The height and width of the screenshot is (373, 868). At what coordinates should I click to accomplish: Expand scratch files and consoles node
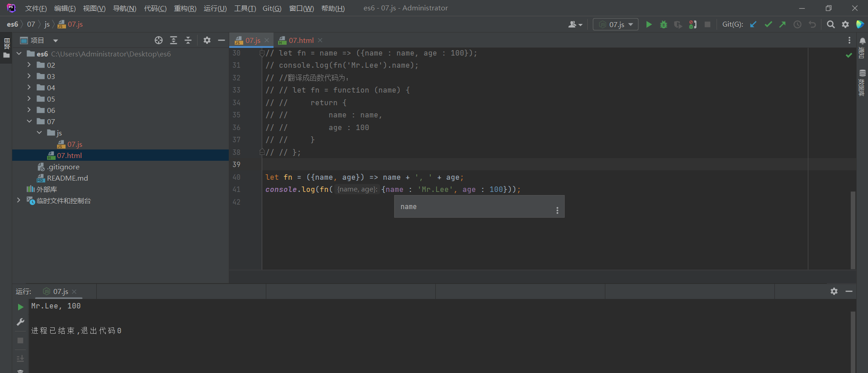point(19,200)
